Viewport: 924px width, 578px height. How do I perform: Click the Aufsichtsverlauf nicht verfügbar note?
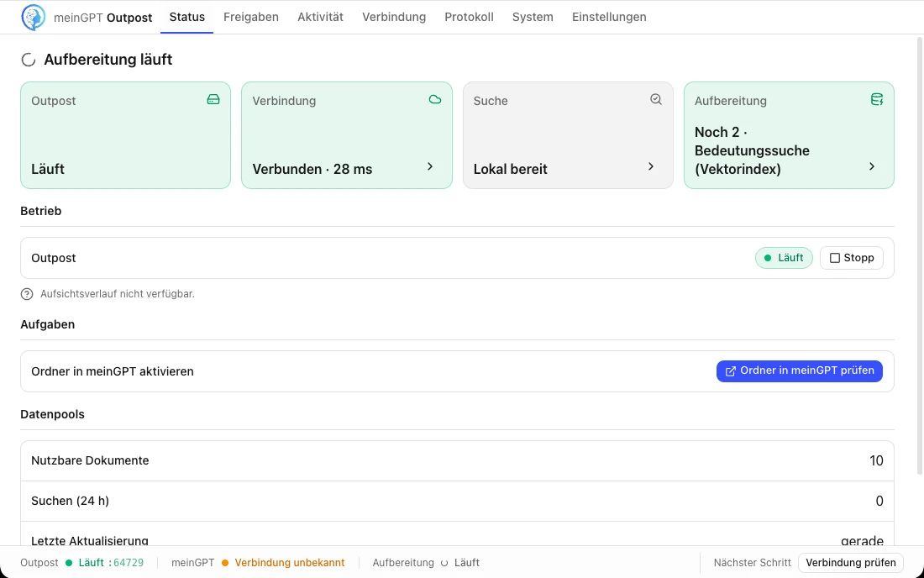(118, 294)
